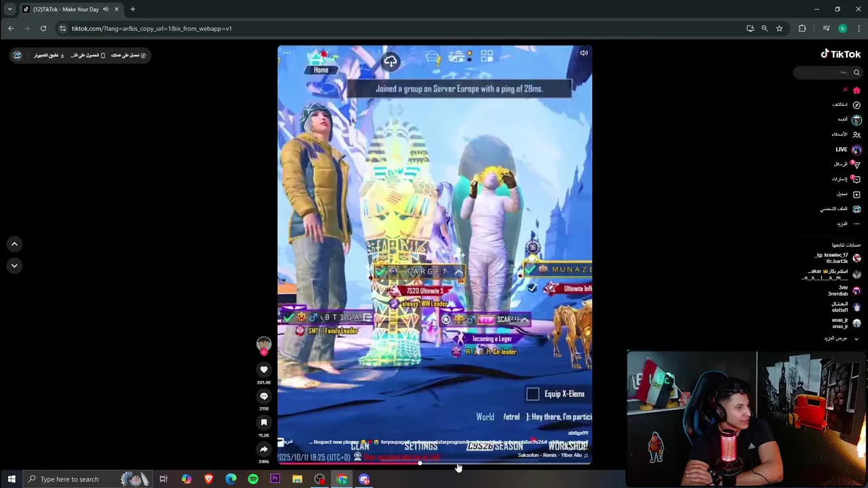Open install app icon in address bar

tap(750, 28)
